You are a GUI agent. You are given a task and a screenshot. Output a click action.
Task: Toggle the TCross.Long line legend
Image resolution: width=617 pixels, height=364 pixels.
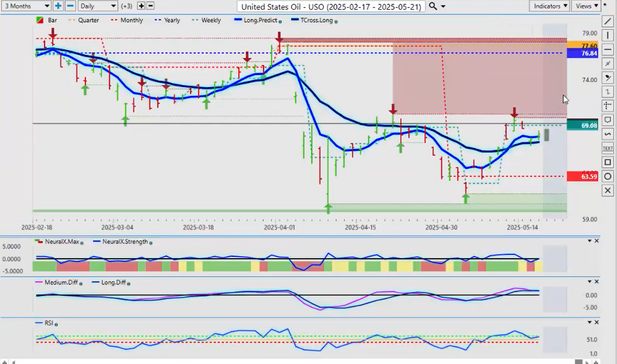point(314,20)
